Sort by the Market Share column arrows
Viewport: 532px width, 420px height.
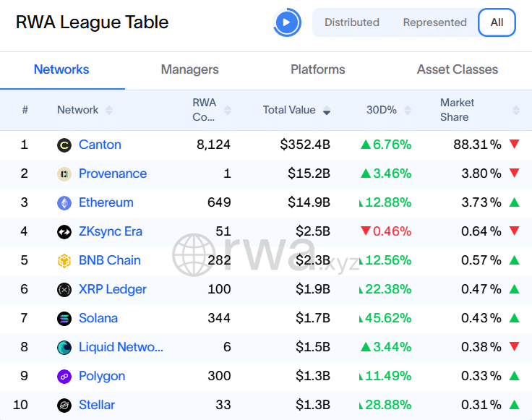tap(515, 111)
